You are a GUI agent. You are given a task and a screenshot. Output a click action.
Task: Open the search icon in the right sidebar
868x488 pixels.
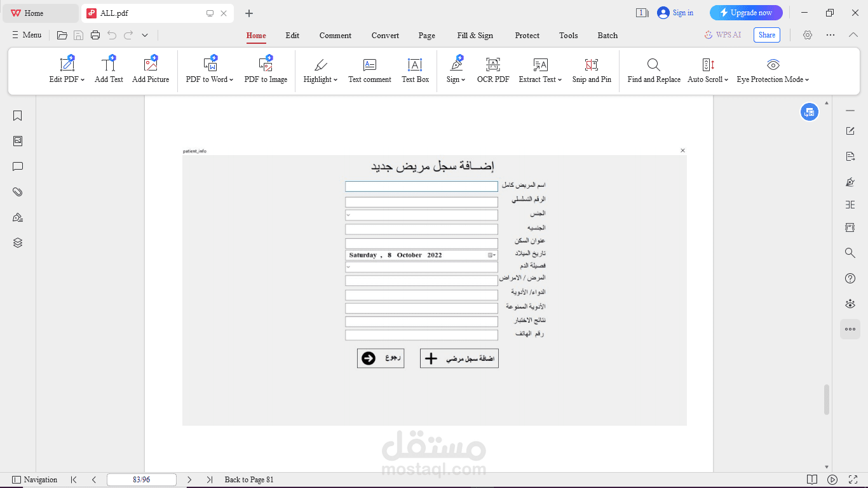[850, 253]
